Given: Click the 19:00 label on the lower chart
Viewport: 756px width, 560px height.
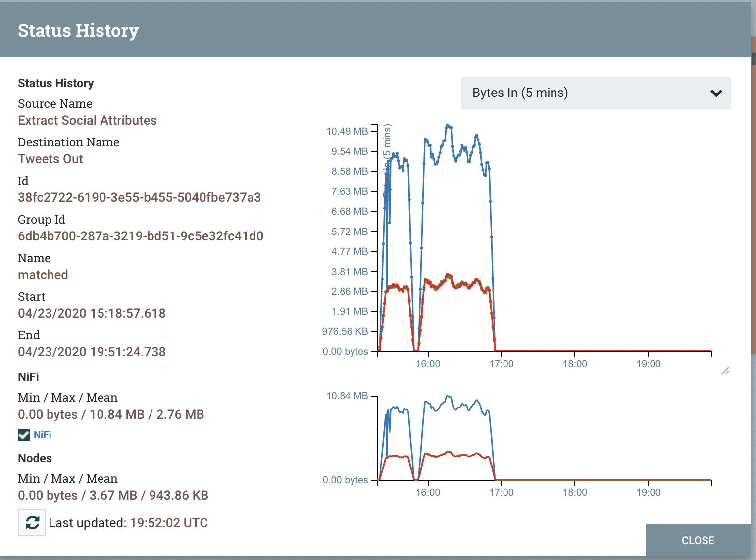Looking at the screenshot, I should pyautogui.click(x=649, y=492).
